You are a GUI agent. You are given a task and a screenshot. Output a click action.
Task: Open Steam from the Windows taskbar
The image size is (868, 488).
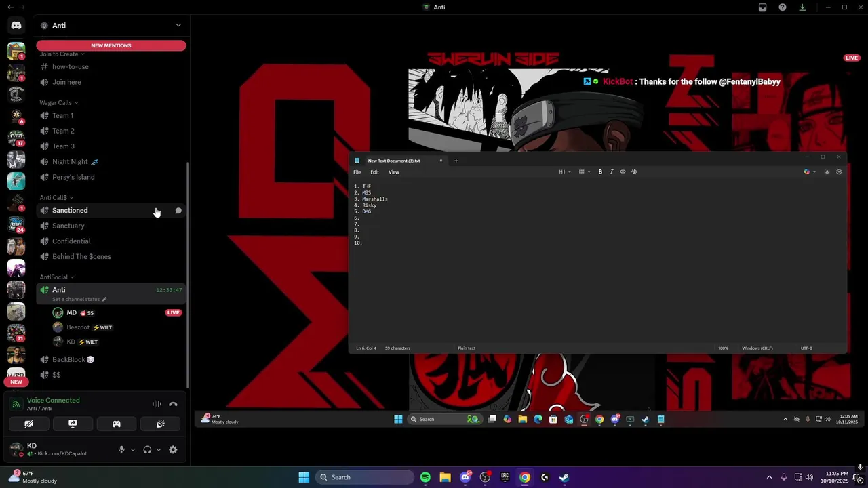564,477
